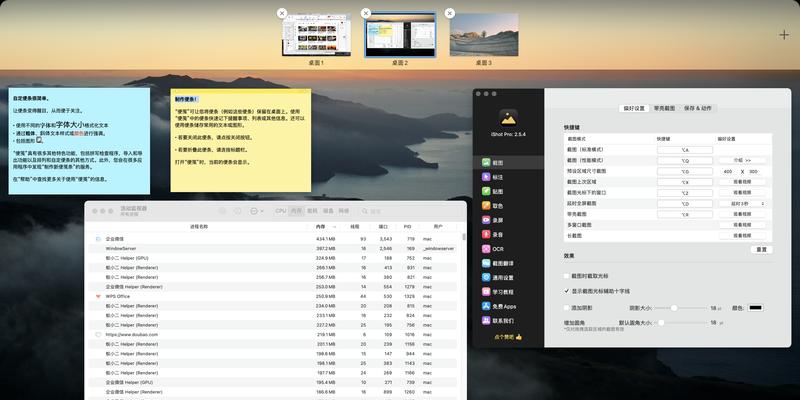Screen dimensions: 800x400
Task: Click 查看视频 for 长截图 row
Action: click(742, 236)
